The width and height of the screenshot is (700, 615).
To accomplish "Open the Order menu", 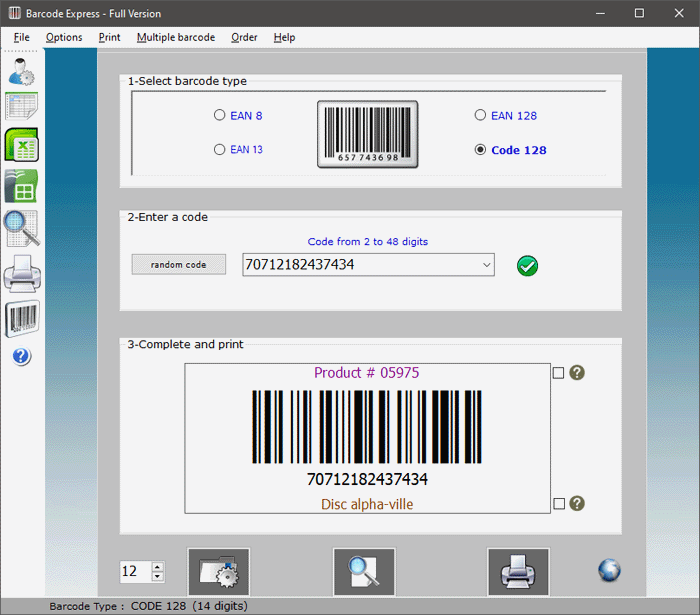I will 244,37.
